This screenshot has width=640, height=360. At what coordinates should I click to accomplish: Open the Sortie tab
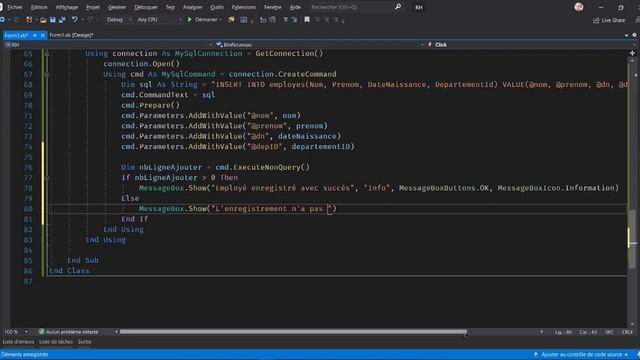pos(84,342)
